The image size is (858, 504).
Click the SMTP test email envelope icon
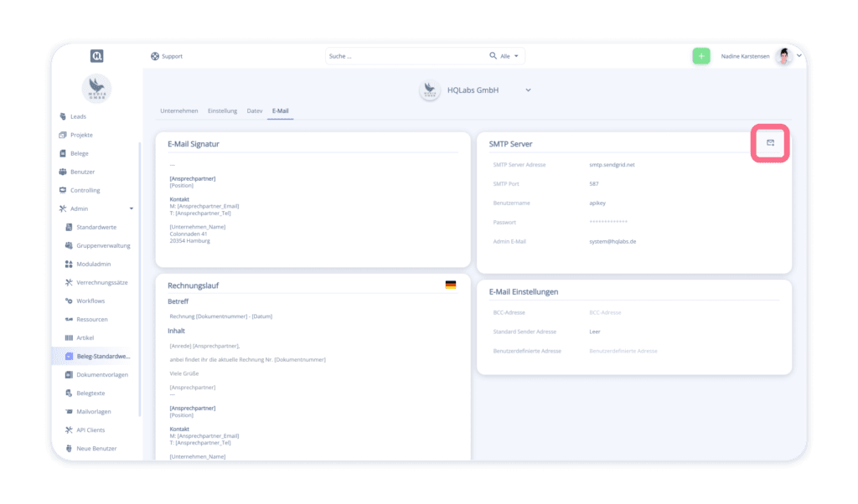770,143
